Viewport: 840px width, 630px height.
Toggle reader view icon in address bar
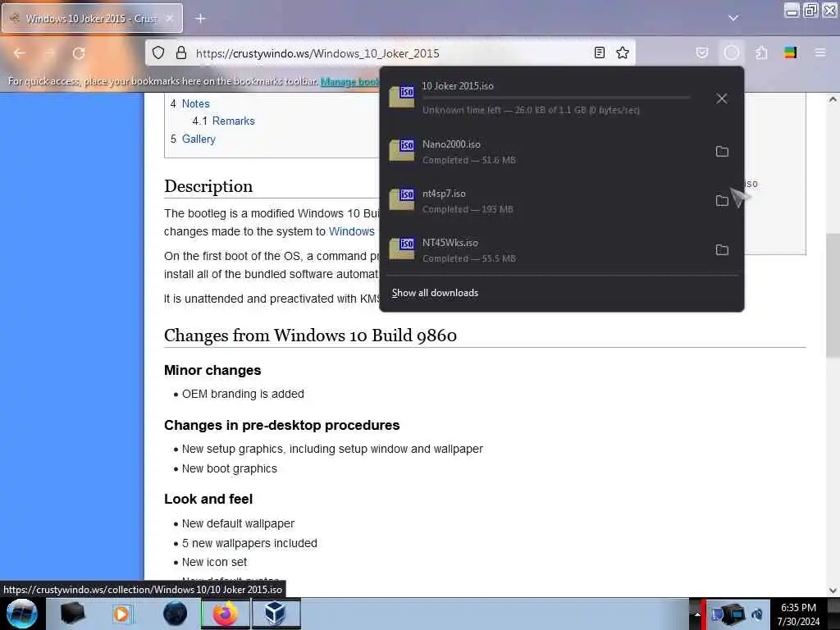(x=600, y=52)
